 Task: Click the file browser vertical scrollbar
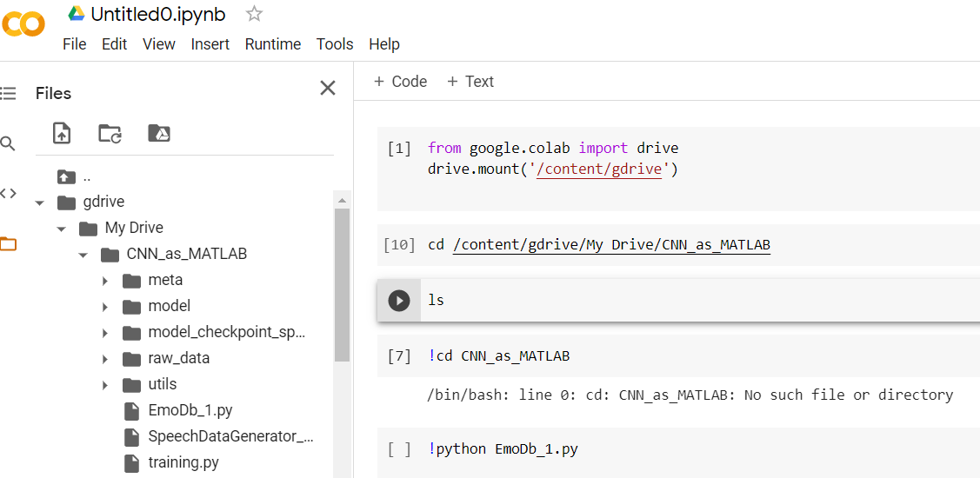342,287
